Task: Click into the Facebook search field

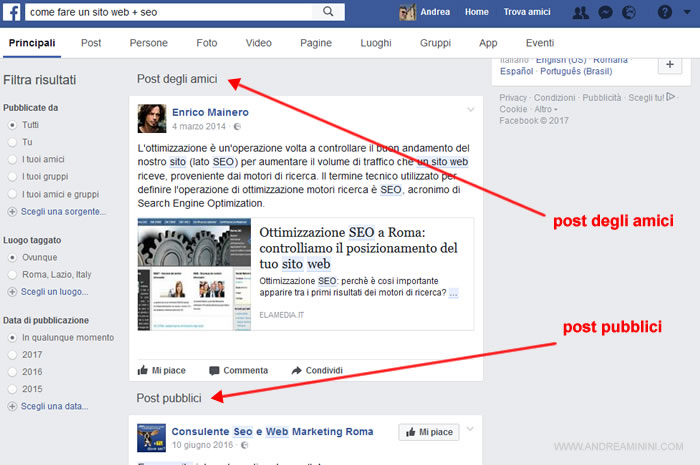Action: point(170,12)
